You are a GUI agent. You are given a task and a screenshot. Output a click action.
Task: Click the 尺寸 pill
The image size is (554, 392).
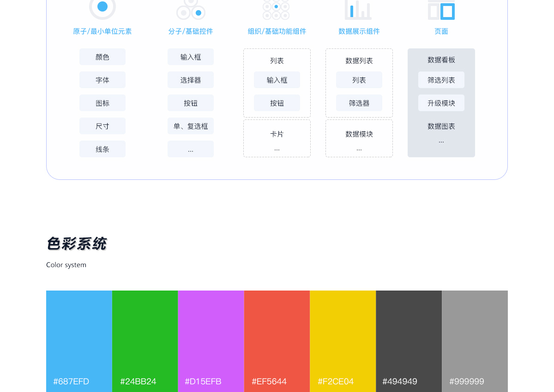[102, 126]
